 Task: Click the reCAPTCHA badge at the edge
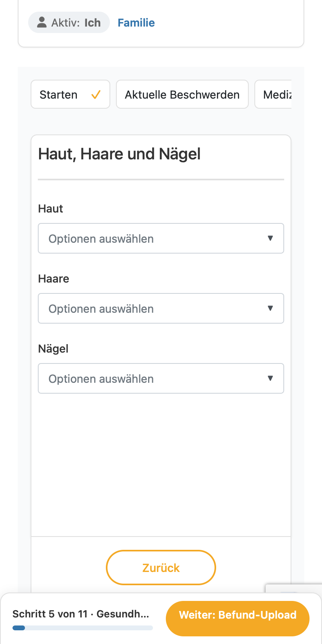(294, 588)
